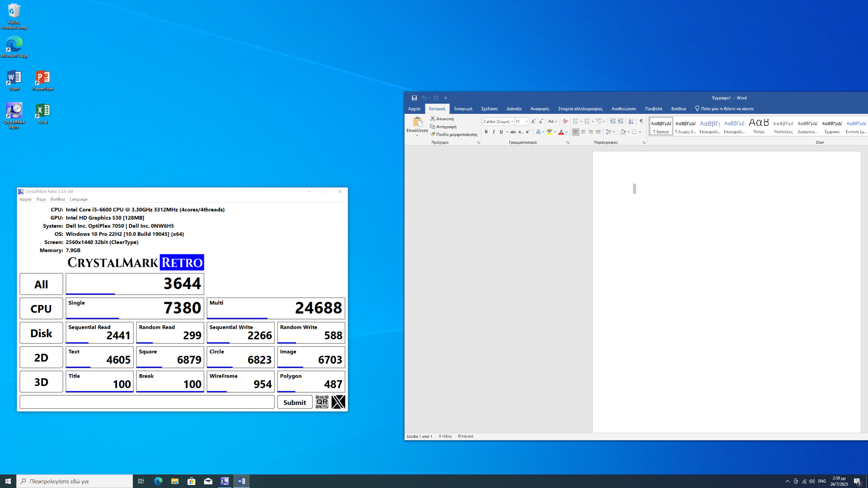868x488 pixels.
Task: Apply yellow text highlight color
Action: coord(549,132)
